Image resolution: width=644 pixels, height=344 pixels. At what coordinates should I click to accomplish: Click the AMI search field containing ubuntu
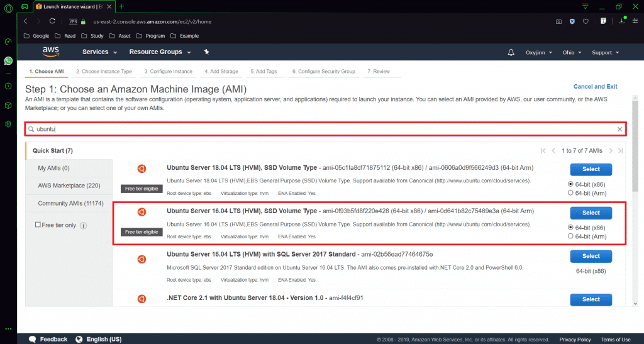(325, 129)
